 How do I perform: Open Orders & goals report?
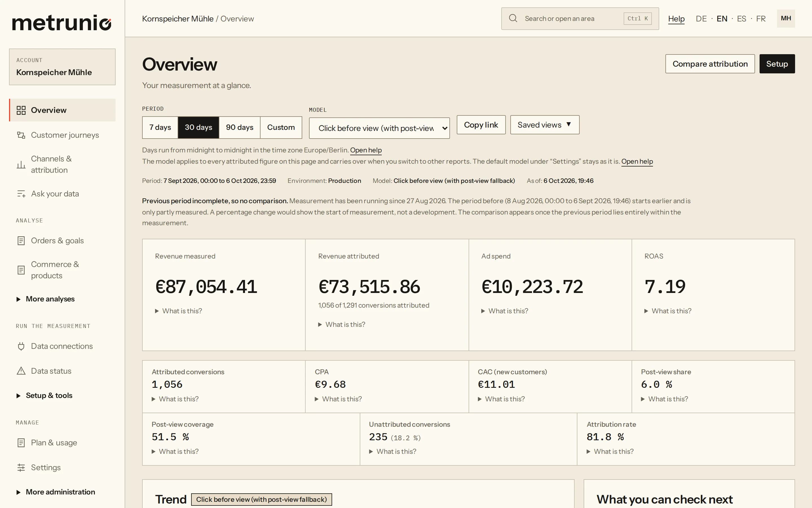click(62, 240)
